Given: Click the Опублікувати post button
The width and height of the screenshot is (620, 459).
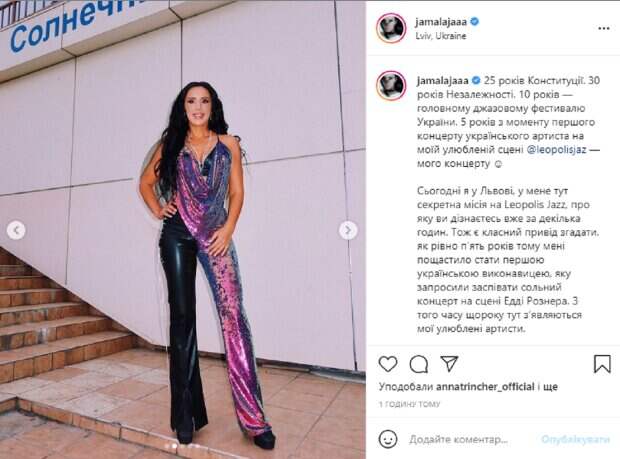Looking at the screenshot, I should (575, 439).
